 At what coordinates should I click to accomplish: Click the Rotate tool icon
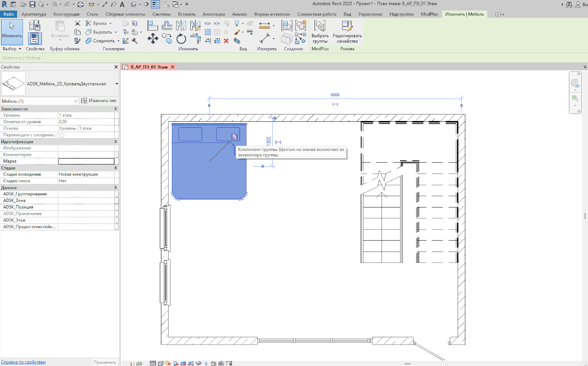pos(181,39)
